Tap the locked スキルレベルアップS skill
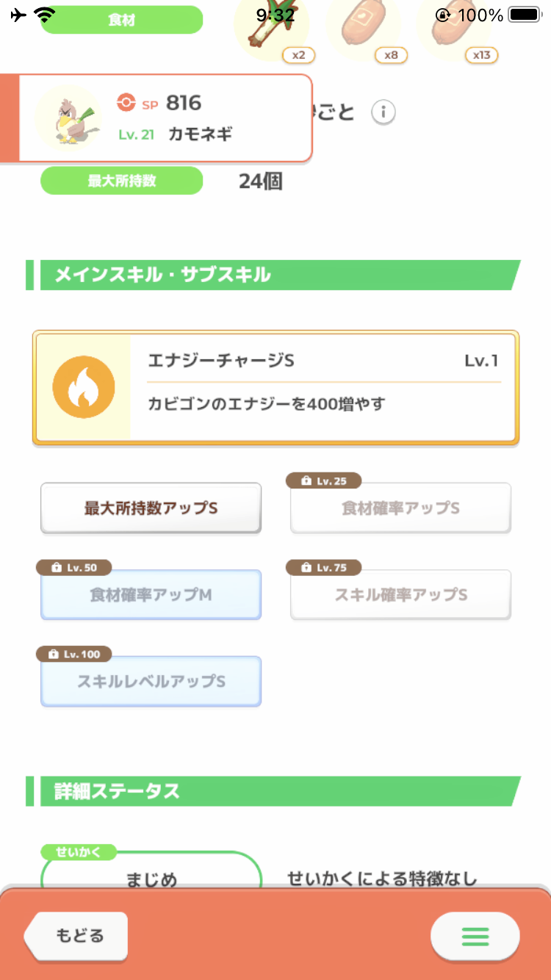 (x=151, y=681)
